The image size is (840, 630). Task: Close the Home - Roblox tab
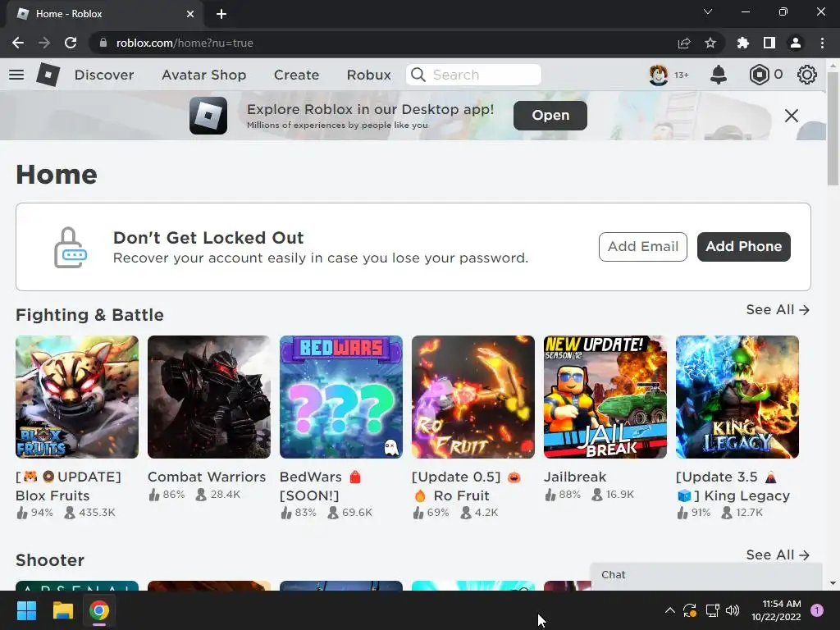pos(190,14)
